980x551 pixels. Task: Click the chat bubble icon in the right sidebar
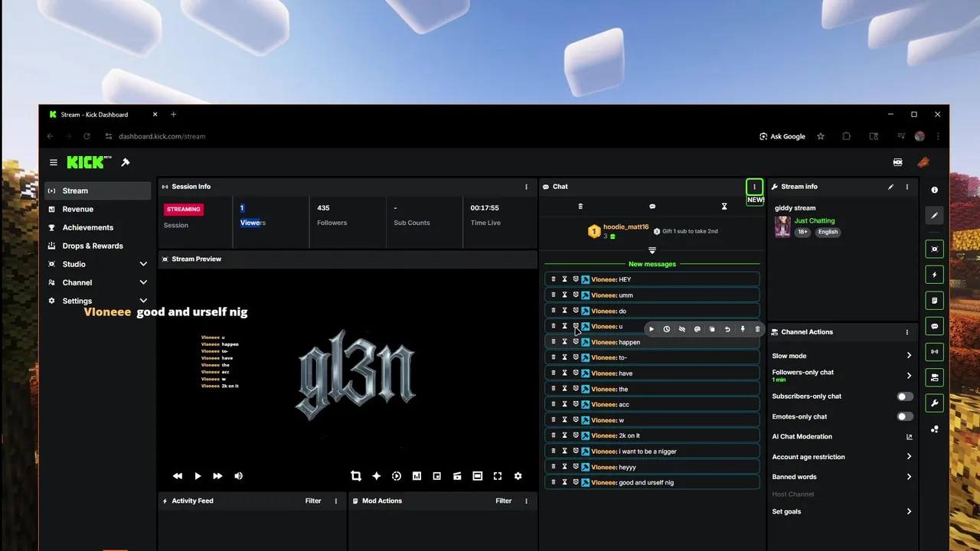coord(934,326)
